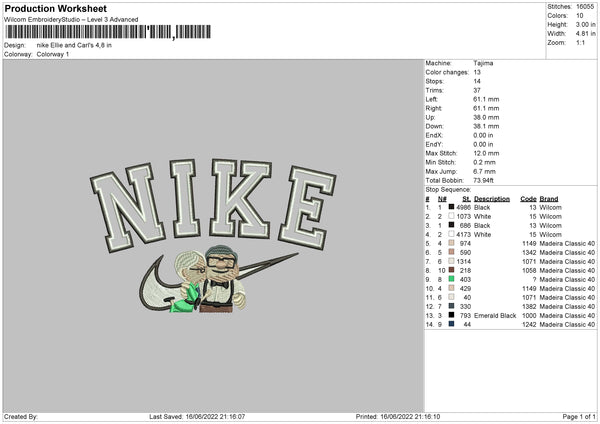Click the Max Stitch value '12.0 mm'

pos(486,153)
